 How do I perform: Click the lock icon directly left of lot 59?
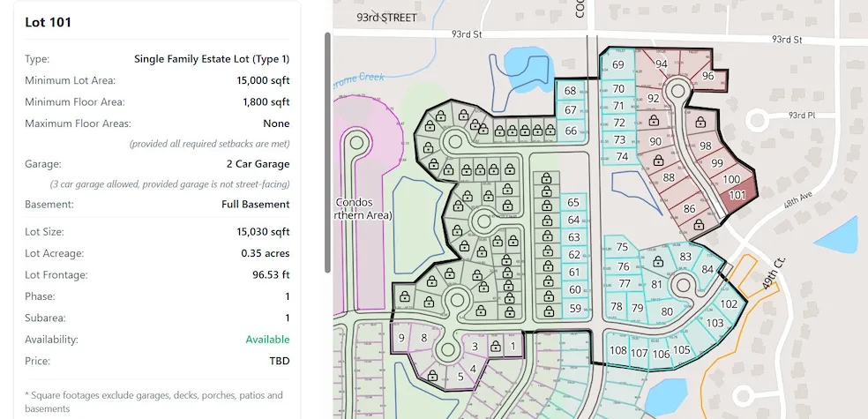coord(549,308)
